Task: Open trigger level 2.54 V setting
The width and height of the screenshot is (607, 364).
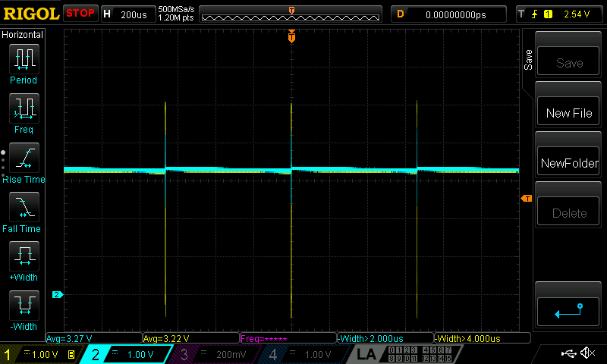Action: coord(560,14)
